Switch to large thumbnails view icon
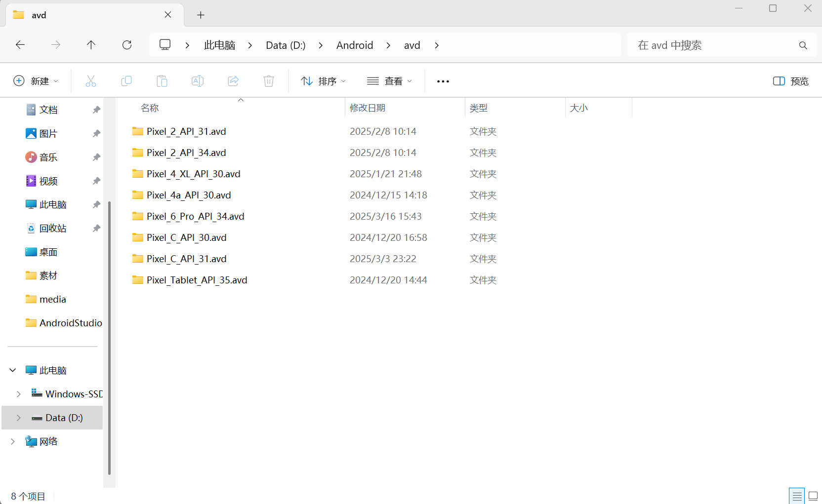This screenshot has height=504, width=822. coord(813,496)
